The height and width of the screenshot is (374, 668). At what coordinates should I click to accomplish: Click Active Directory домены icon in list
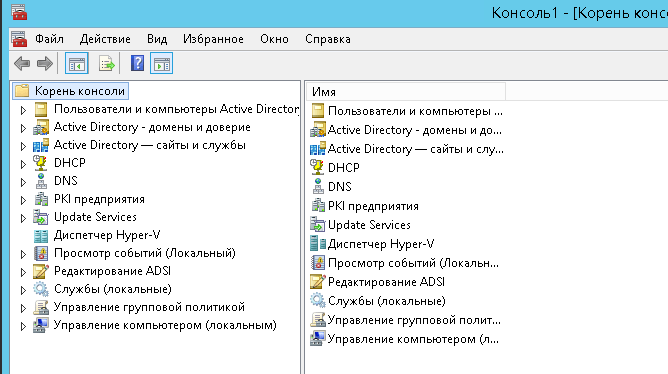(318, 129)
